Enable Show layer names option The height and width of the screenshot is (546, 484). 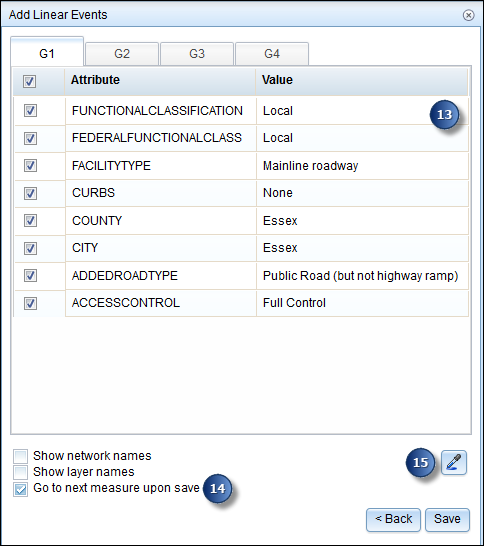21,472
